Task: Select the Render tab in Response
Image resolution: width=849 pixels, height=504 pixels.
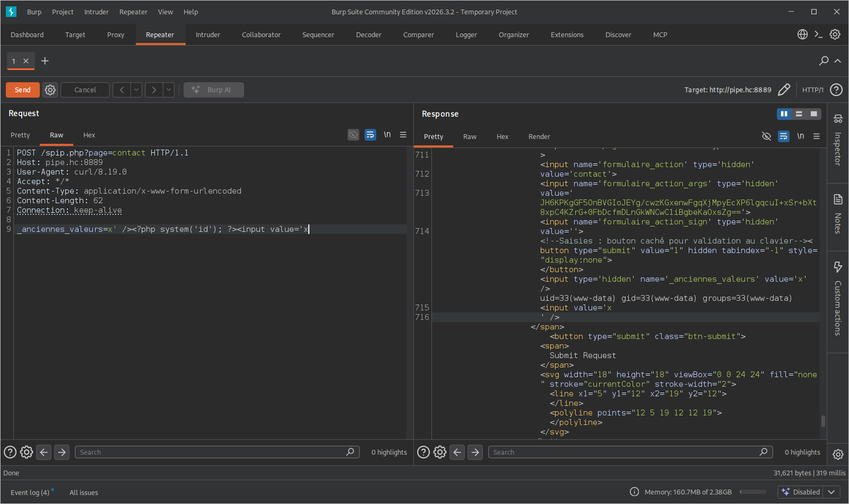Action: 539,137
